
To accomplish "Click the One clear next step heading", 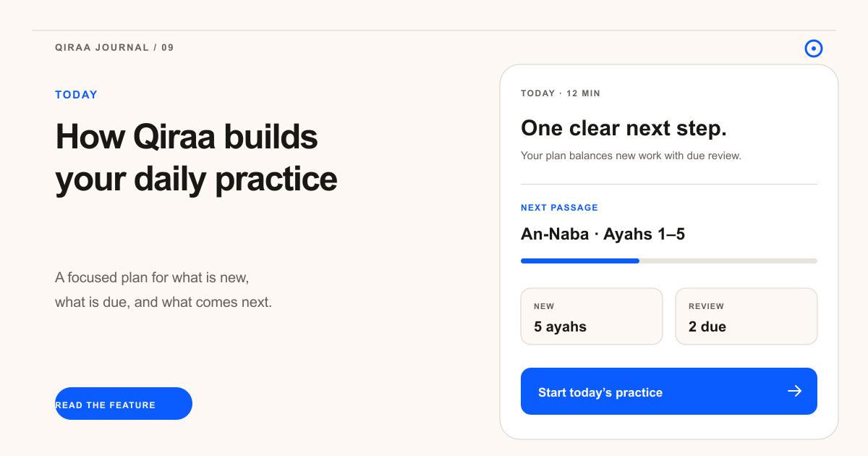I will point(624,128).
